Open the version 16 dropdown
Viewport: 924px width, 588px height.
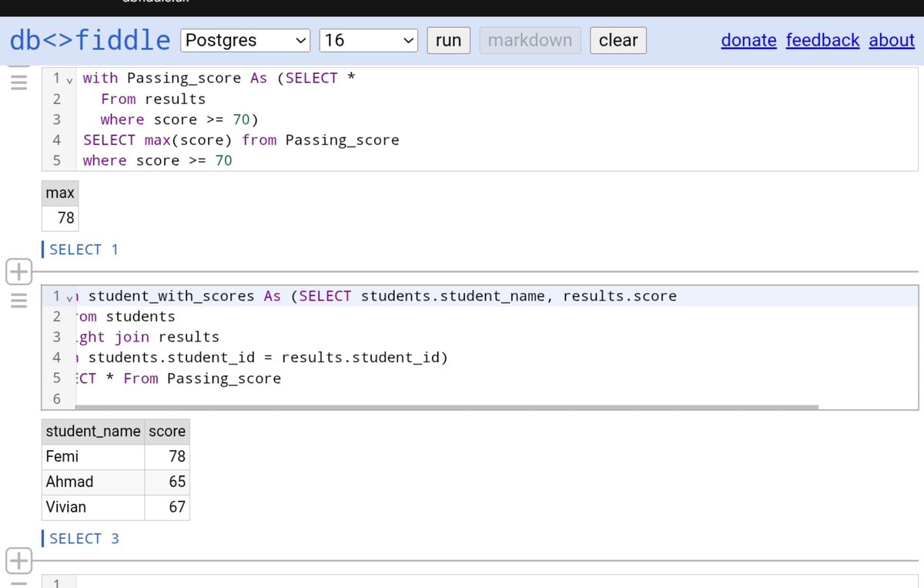pos(368,40)
